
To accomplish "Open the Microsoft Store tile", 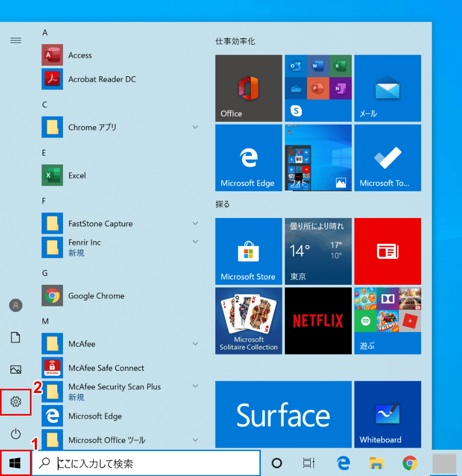I will pos(248,251).
